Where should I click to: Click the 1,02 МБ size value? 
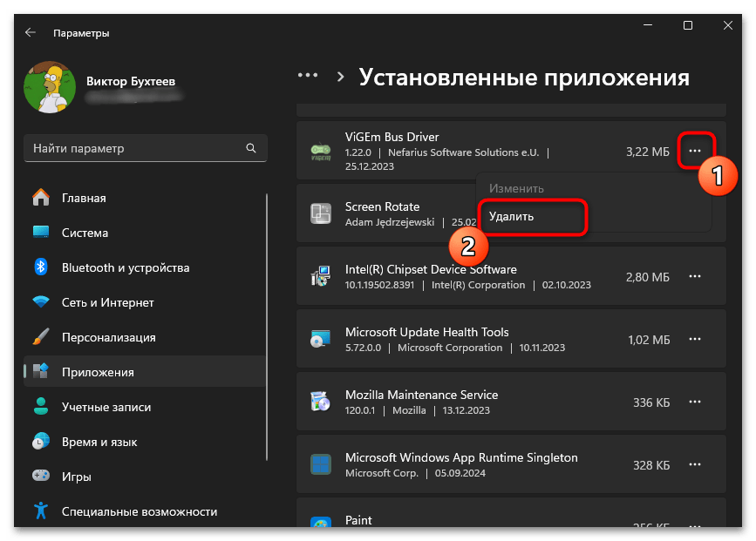[x=649, y=340]
